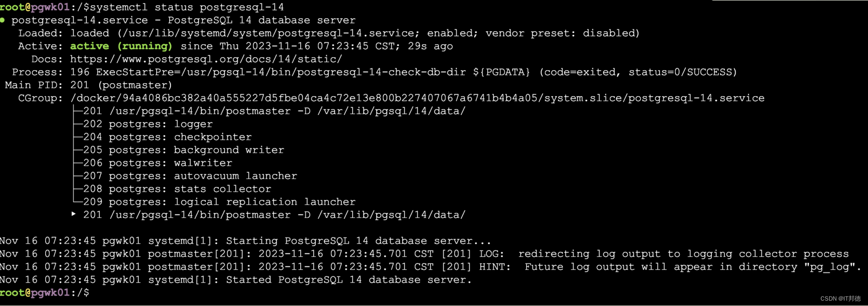This screenshot has height=306, width=868.
Task: Click the 208 stats collector entry
Action: (177, 189)
